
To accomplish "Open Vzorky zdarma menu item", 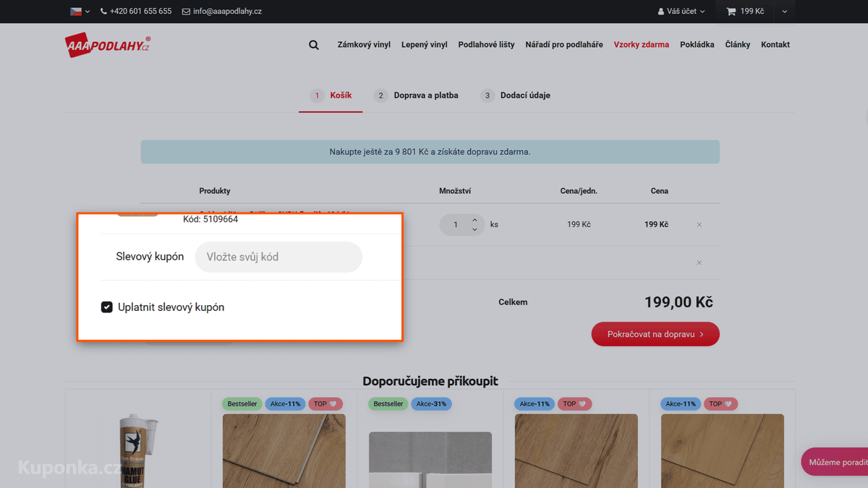I will pos(642,45).
